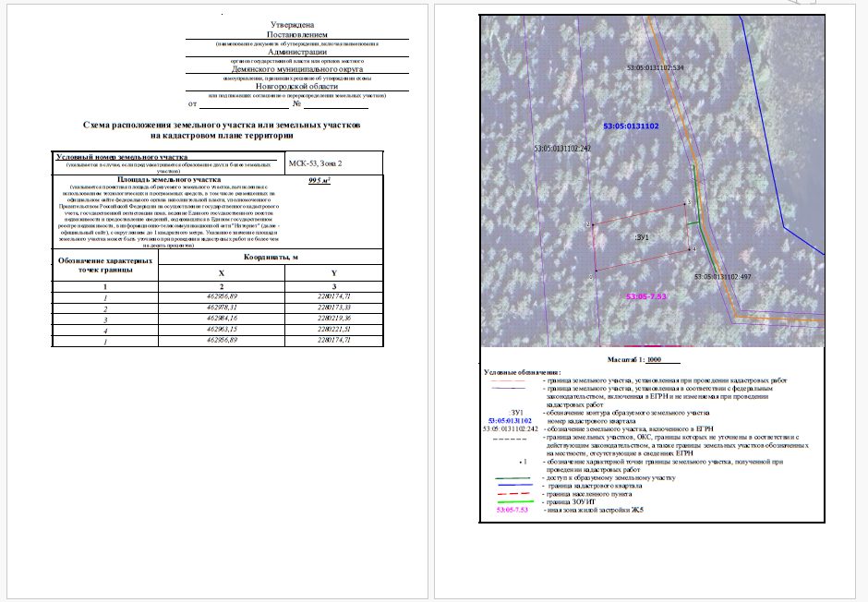The image size is (868, 602).
Task: Click boundary point 3 on the map
Action: (688, 203)
